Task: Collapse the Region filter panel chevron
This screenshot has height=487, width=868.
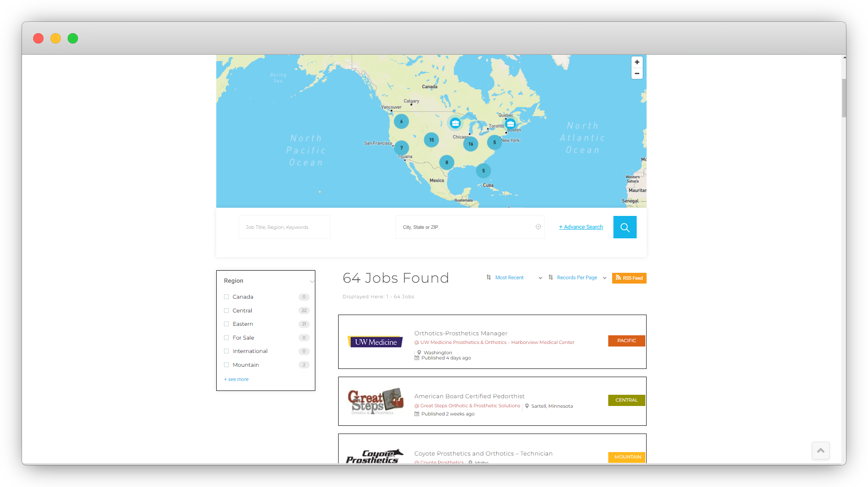Action: pyautogui.click(x=312, y=281)
